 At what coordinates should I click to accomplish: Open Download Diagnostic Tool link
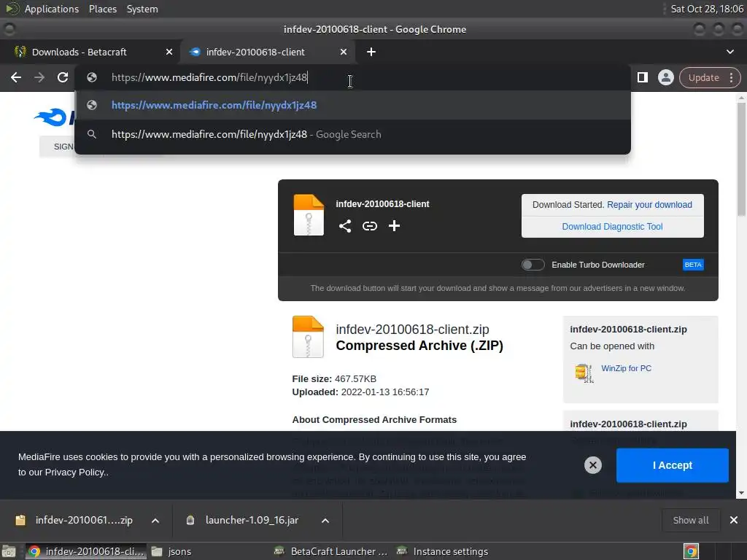[612, 227]
